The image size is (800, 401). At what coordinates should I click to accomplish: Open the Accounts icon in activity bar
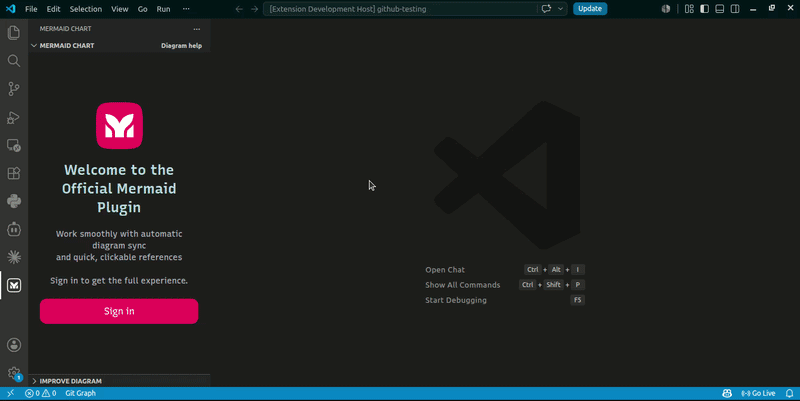click(14, 345)
